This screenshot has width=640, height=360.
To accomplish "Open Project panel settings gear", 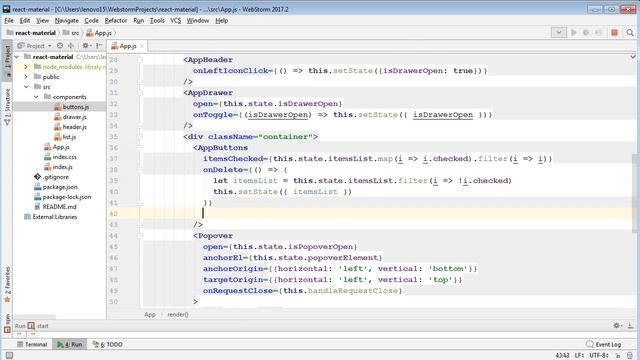I will tap(86, 46).
